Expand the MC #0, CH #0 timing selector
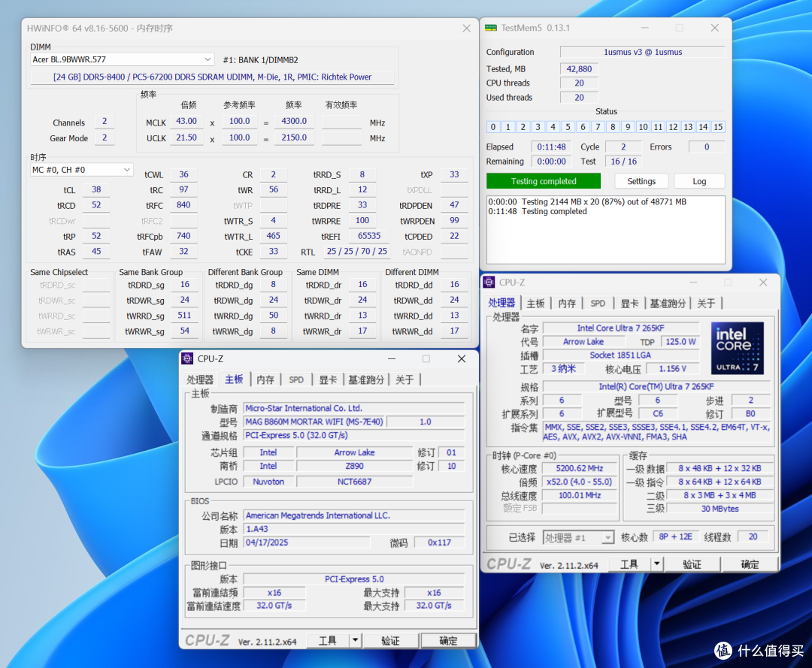812x668 pixels. (x=127, y=170)
